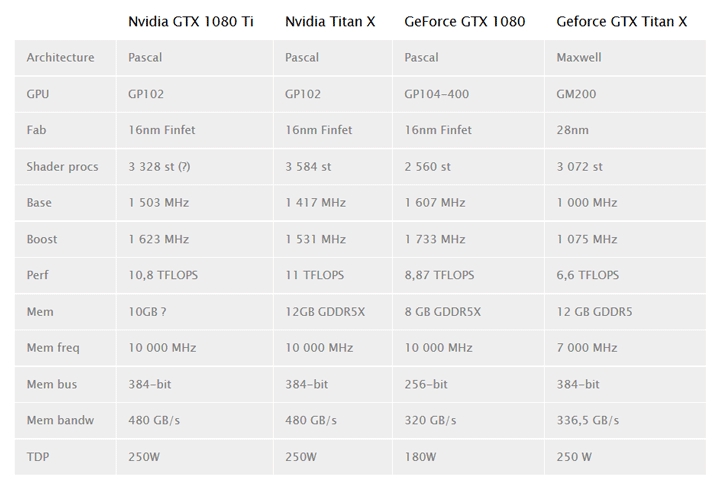Viewport: 720px width, 485px height.
Task: Click the Maxwell architecture cell
Action: tap(580, 57)
